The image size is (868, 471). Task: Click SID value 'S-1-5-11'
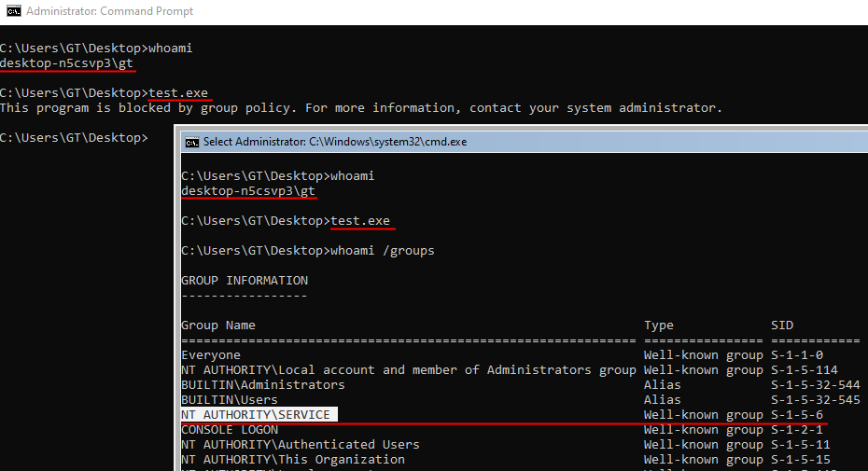[801, 445]
